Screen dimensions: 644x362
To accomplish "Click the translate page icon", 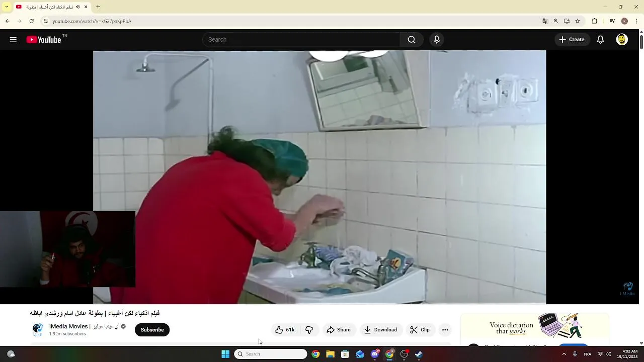I will click(545, 21).
